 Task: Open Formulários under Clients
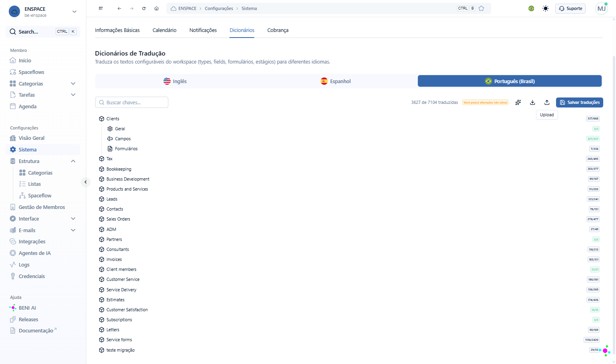tap(126, 149)
